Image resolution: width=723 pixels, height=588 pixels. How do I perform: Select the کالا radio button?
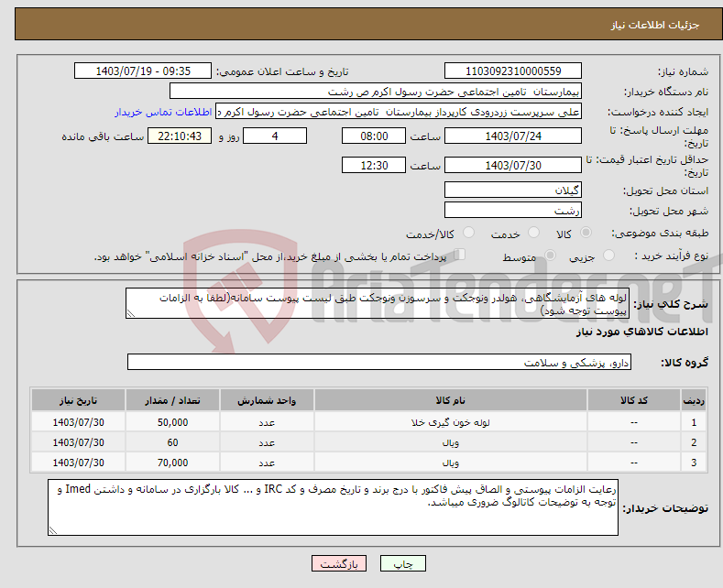(x=586, y=233)
